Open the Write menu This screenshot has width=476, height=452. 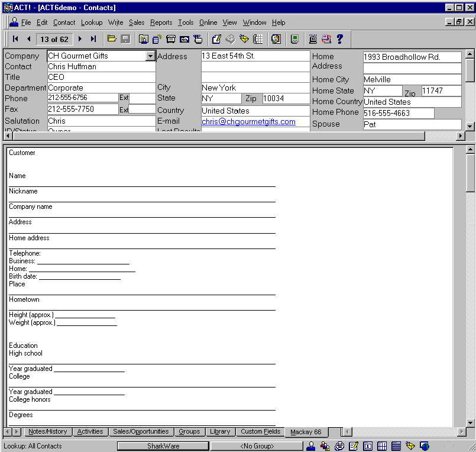click(x=116, y=22)
